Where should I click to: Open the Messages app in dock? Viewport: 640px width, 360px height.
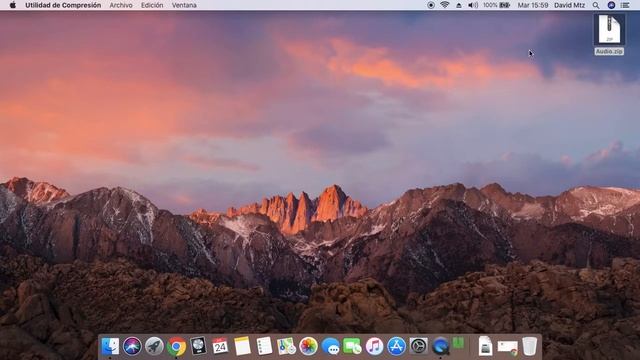tap(330, 346)
